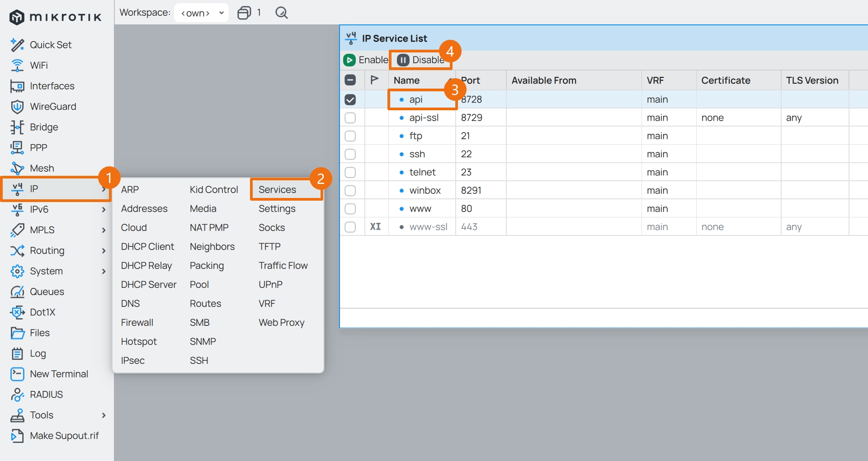The height and width of the screenshot is (461, 868).
Task: Click the MikroTik logo
Action: (55, 17)
